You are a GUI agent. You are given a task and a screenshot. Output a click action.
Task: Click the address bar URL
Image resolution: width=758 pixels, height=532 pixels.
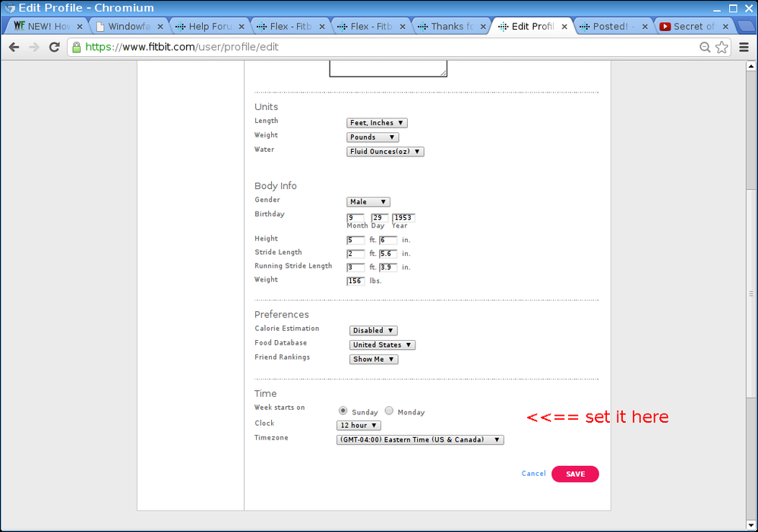[x=182, y=47]
